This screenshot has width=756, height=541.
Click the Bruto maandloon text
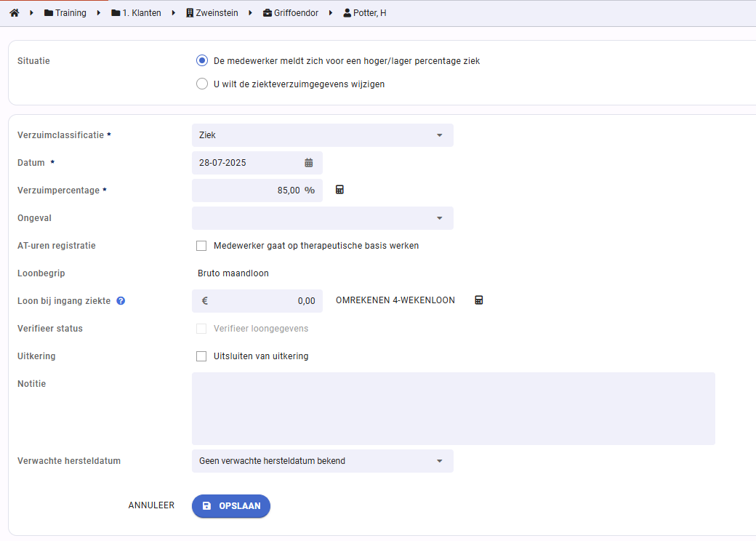233,273
